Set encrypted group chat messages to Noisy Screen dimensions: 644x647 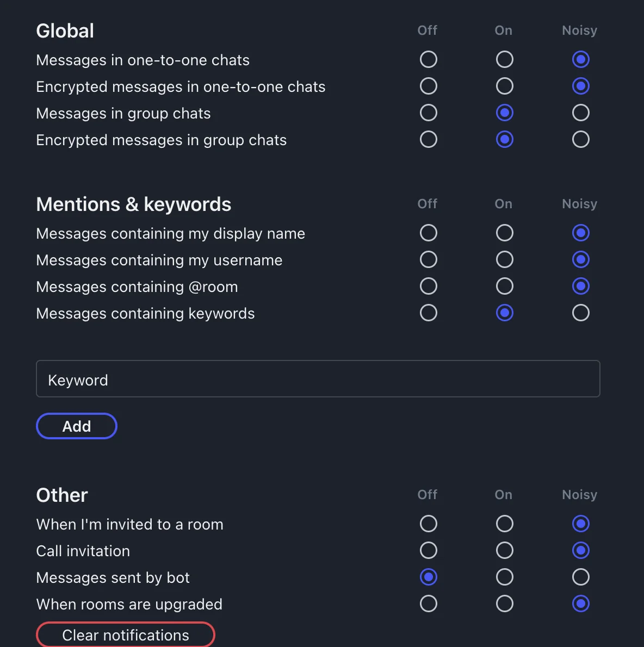pyautogui.click(x=581, y=139)
